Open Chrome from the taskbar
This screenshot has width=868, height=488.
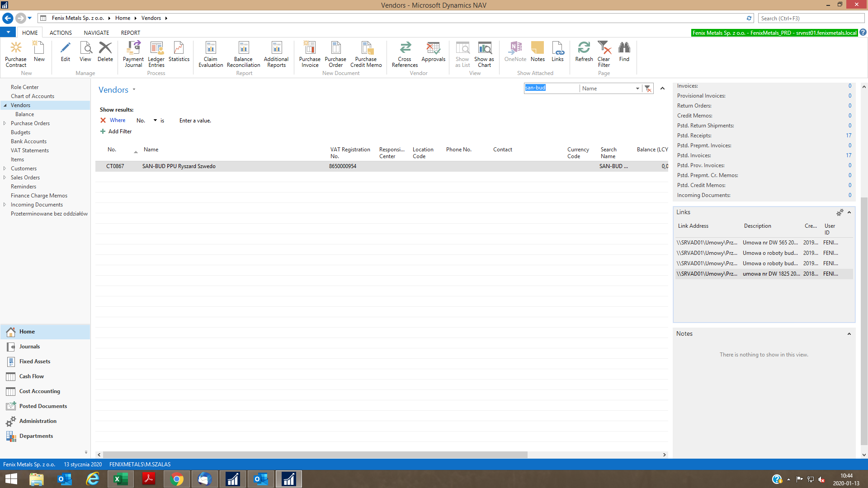coord(177,479)
